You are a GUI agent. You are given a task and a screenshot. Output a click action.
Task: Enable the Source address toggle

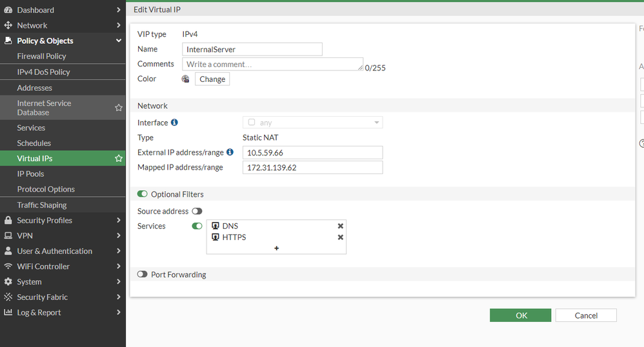point(197,211)
